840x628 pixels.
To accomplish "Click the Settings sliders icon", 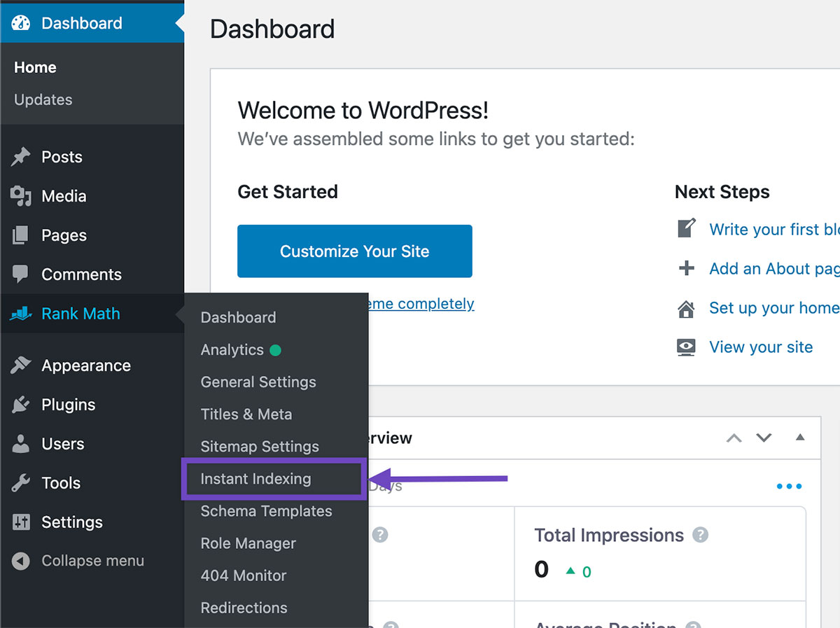I will pos(21,522).
